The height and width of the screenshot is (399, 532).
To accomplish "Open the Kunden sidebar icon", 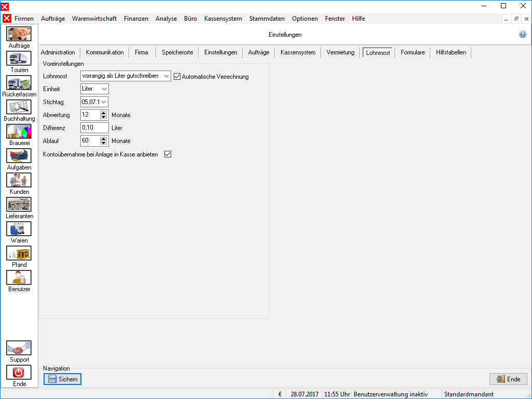I will click(x=19, y=180).
